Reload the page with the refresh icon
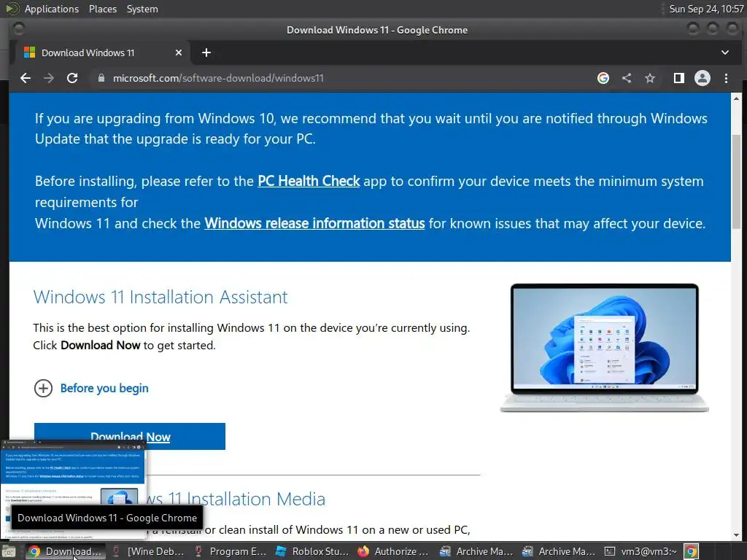The width and height of the screenshot is (747, 560). tap(72, 78)
